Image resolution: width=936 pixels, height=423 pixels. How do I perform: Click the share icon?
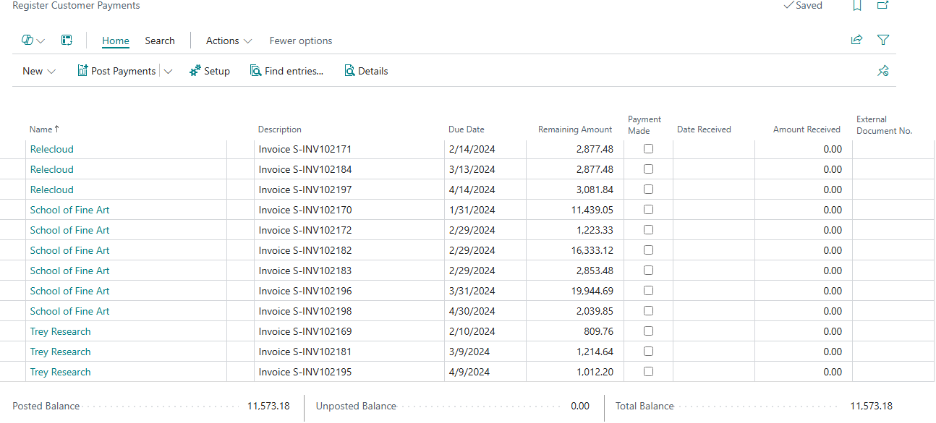[856, 41]
